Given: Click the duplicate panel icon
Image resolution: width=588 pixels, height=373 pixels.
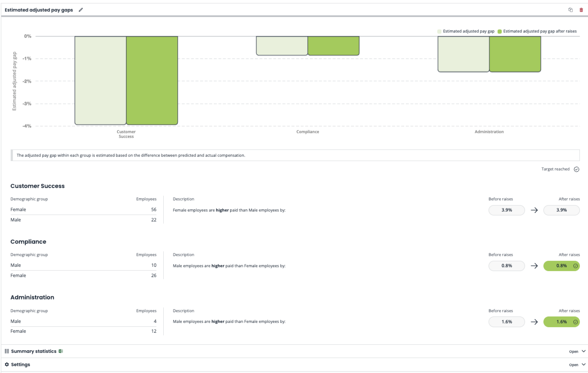Looking at the screenshot, I should (570, 10).
